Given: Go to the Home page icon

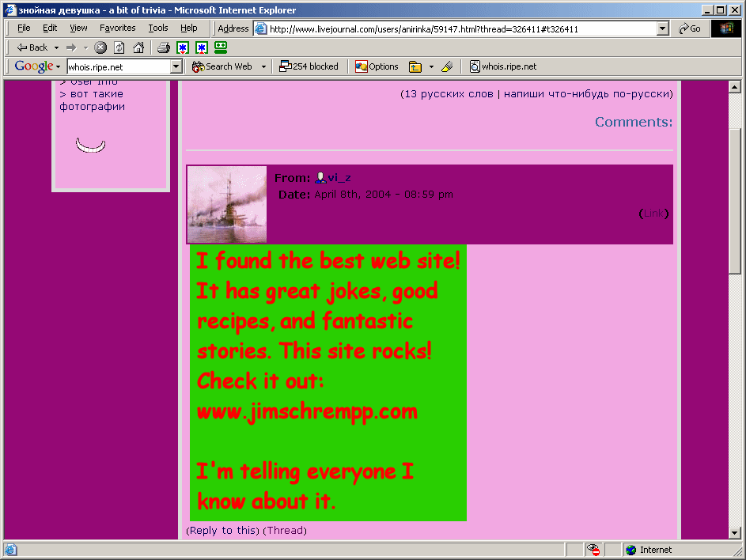Looking at the screenshot, I should point(138,47).
